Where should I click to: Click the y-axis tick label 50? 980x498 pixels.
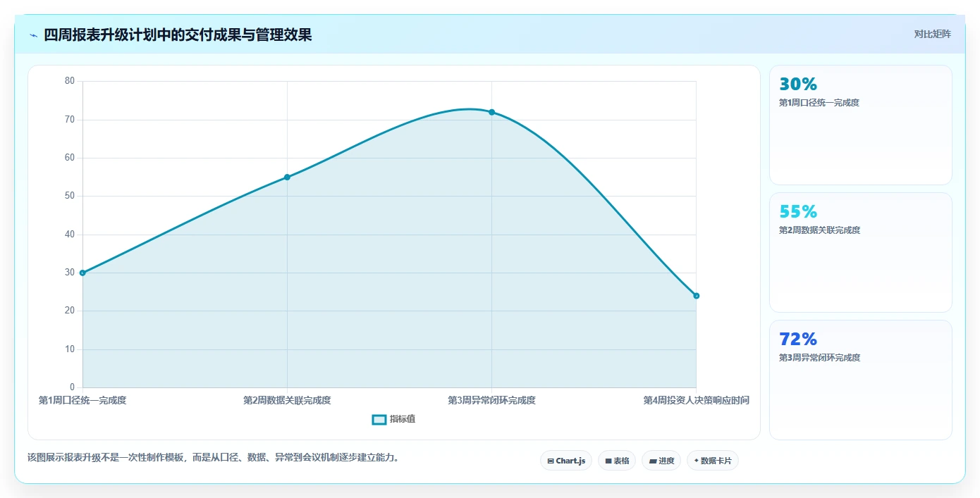click(70, 196)
